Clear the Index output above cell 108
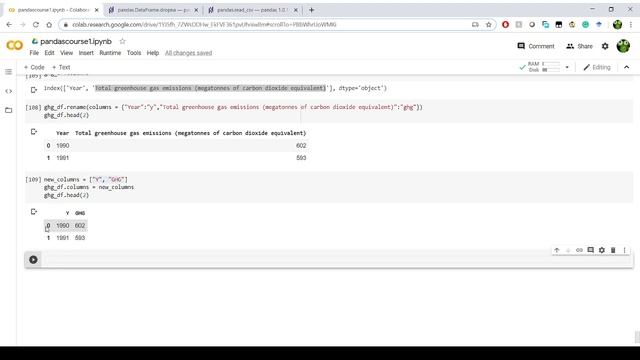 [34, 89]
